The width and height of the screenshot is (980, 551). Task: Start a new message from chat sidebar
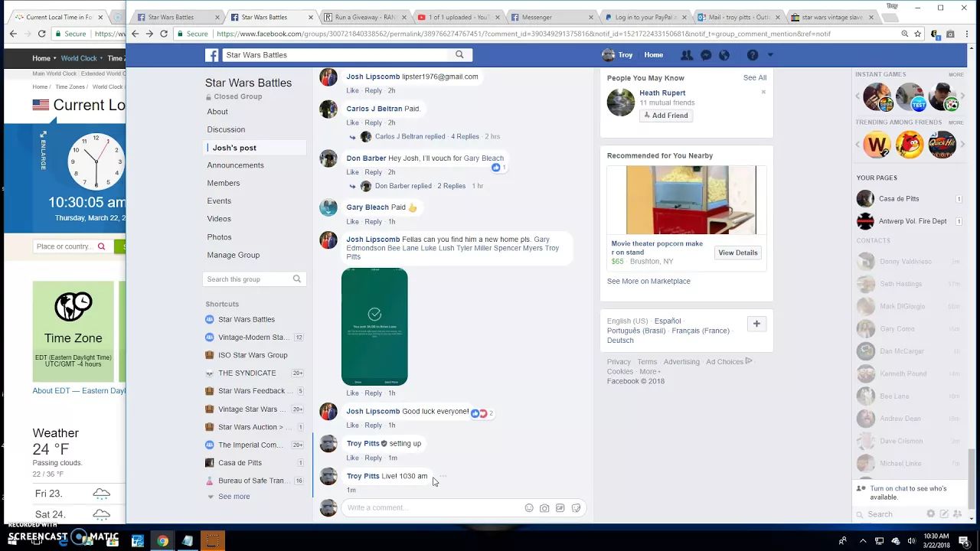click(x=945, y=514)
